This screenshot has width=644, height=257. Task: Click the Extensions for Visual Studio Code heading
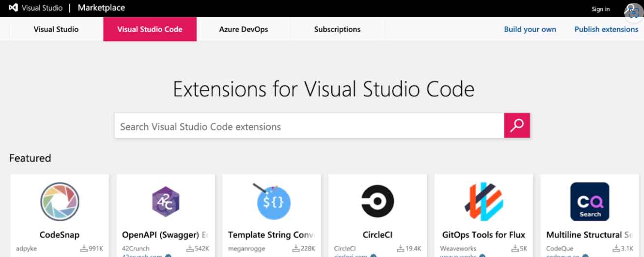pyautogui.click(x=324, y=89)
